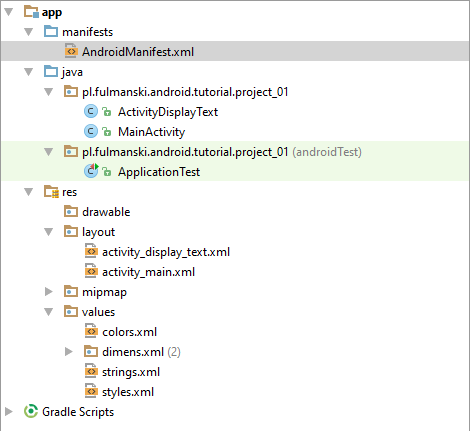Image resolution: width=470 pixels, height=431 pixels.
Task: Select the styles.xml file
Action: [128, 392]
